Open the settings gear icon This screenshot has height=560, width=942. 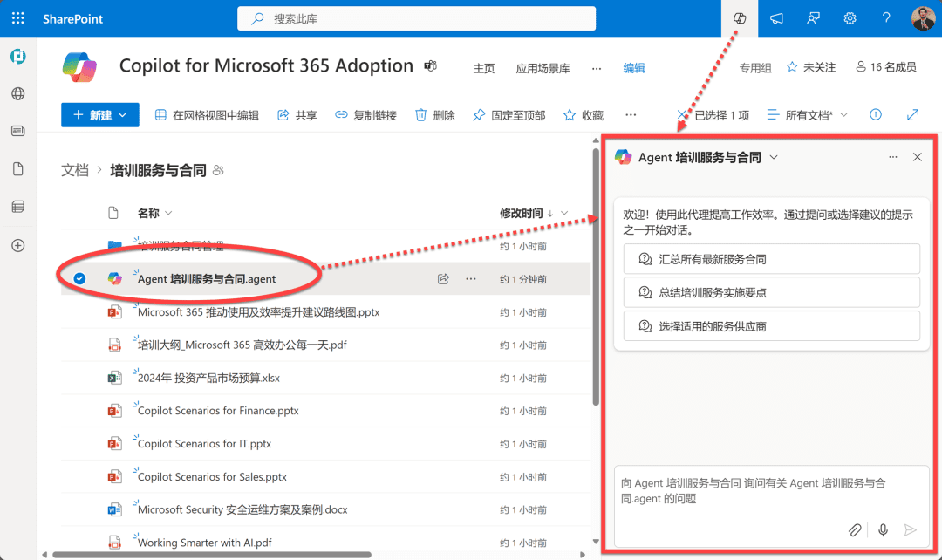click(850, 18)
